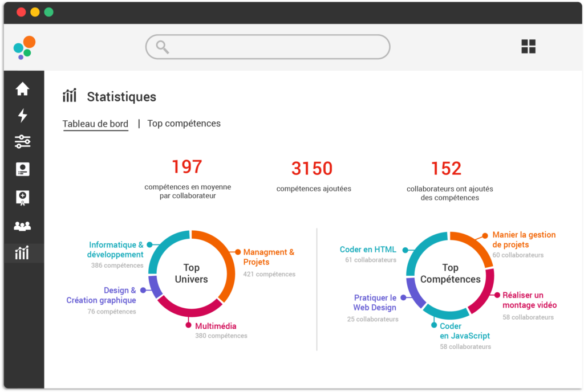
Task: Minimize window with yellow button
Action: click(x=35, y=13)
